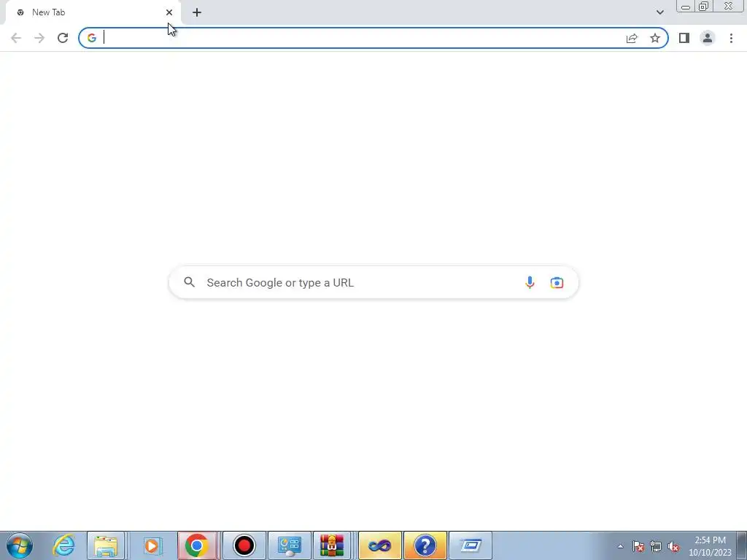This screenshot has height=560, width=747.
Task: Open the clock showing 2:54 PM
Action: pos(710,546)
